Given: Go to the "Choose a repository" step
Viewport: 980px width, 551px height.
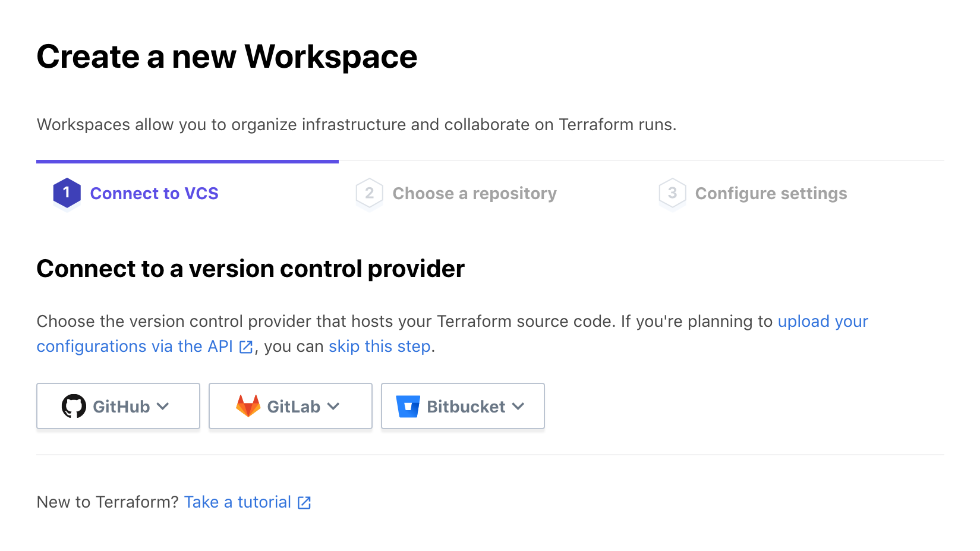Looking at the screenshot, I should pos(474,193).
